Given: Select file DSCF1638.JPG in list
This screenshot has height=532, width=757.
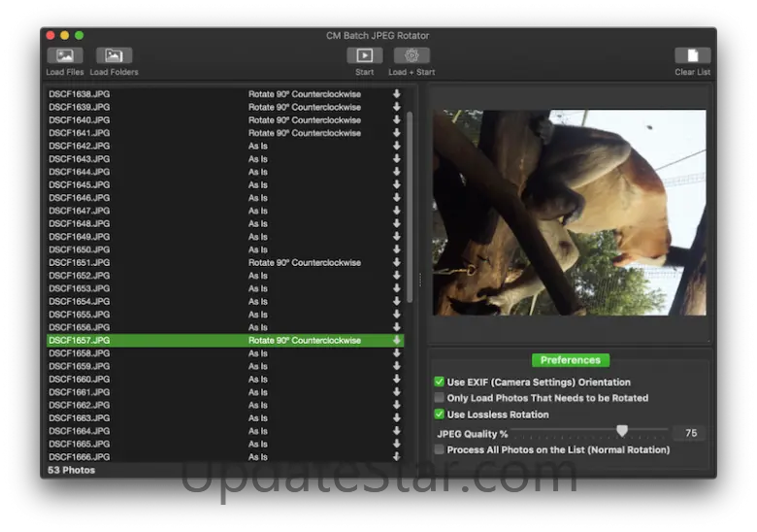Looking at the screenshot, I should [x=225, y=93].
